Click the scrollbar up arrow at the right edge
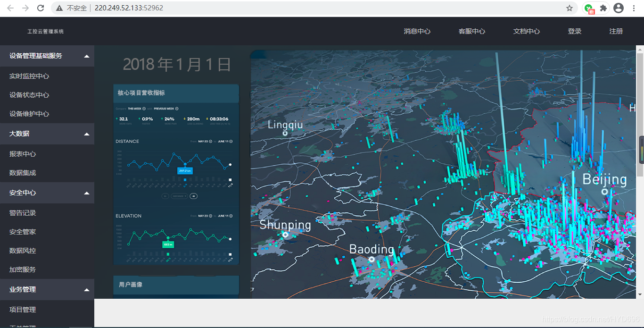Image resolution: width=644 pixels, height=328 pixels. click(x=640, y=49)
